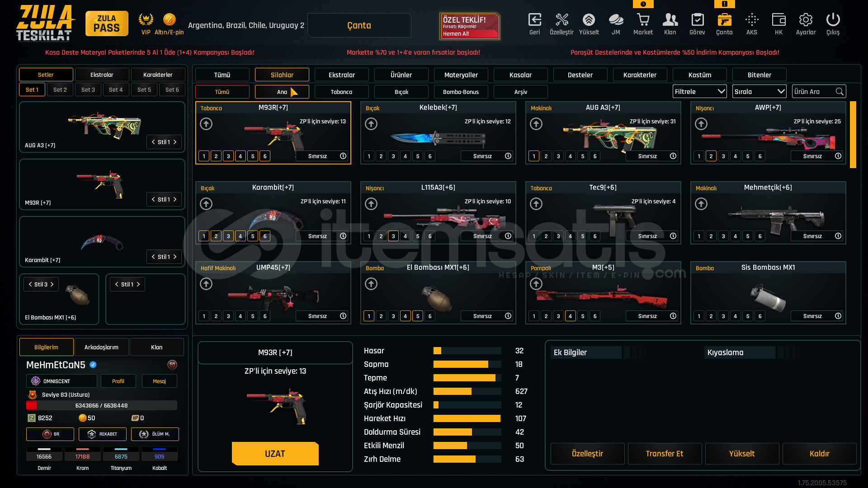Click upgrade arrow icon on AUG A3 card
The image size is (868, 488).
point(536,124)
